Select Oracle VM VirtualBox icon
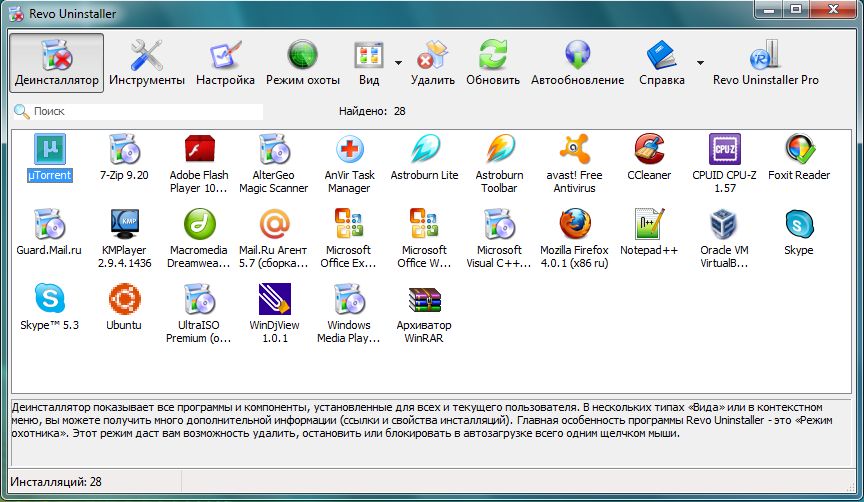864x502 pixels. coord(725,224)
